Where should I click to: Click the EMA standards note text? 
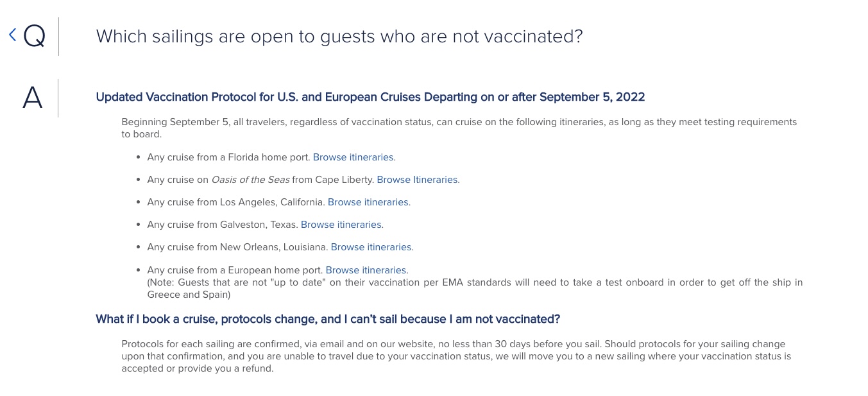click(x=475, y=288)
